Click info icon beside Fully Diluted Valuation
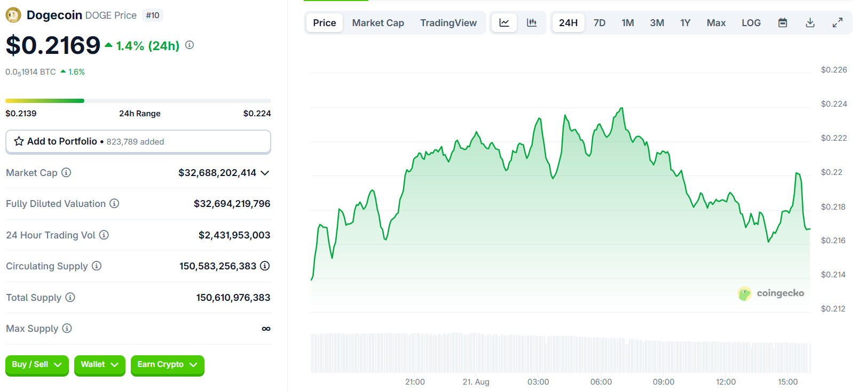The width and height of the screenshot is (868, 391). click(x=114, y=203)
